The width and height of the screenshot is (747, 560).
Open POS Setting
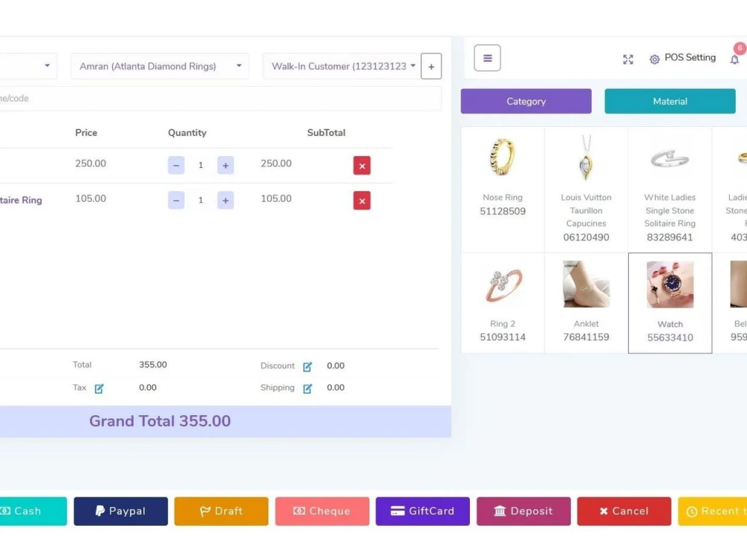[x=682, y=58]
